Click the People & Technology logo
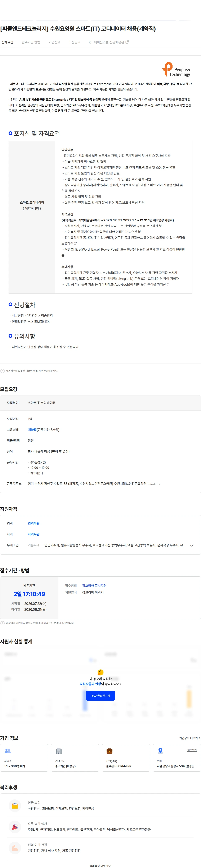 click(176, 69)
